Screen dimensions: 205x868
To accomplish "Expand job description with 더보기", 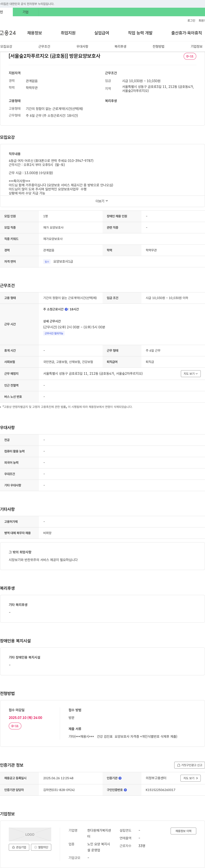I will [x=102, y=201].
